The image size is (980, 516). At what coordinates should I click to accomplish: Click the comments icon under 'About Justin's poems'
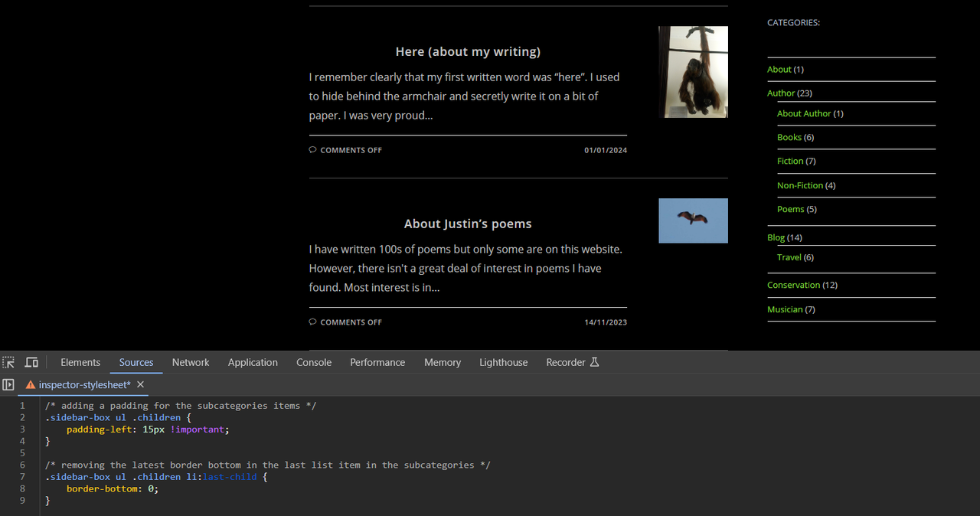point(312,322)
